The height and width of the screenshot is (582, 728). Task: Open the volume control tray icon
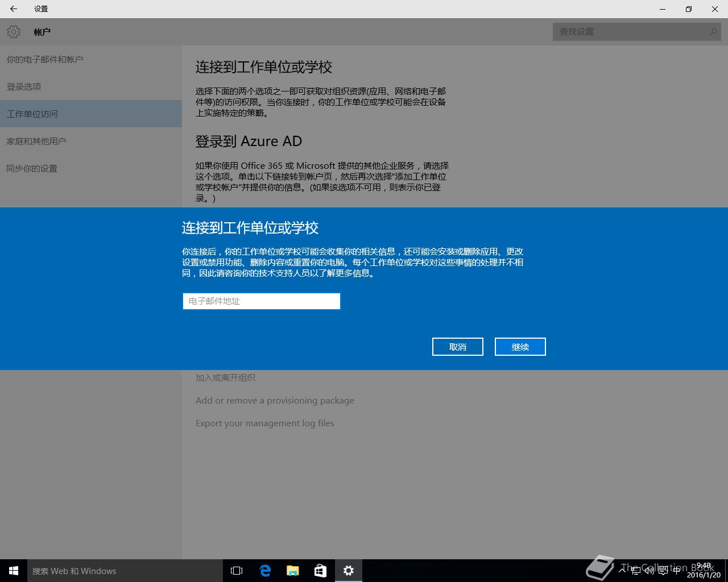coord(649,571)
